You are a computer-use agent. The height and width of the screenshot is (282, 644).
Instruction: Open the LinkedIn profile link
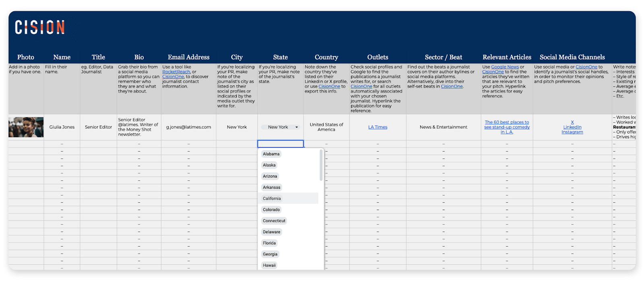coord(572,127)
